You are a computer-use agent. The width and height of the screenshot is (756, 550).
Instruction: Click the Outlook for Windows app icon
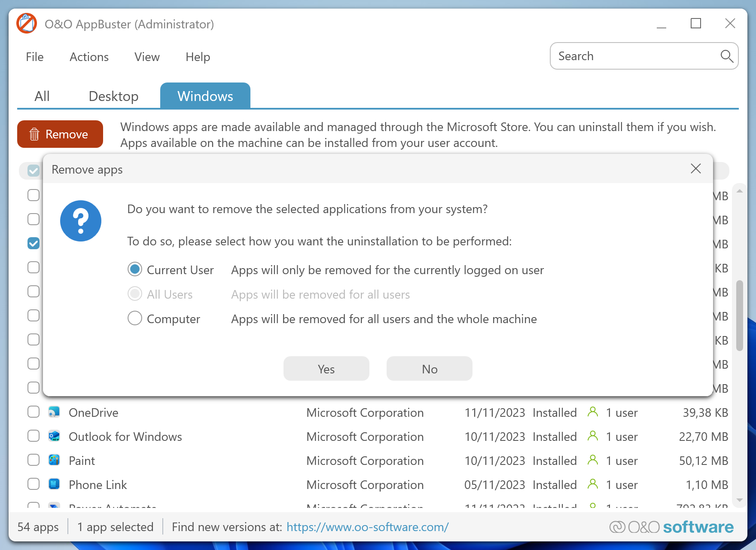pos(54,436)
